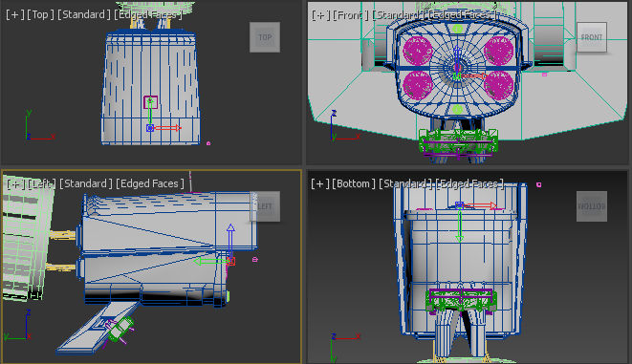632x364 pixels.
Task: Click [Edged Faces] label in the Bottom viewport
Action: click(x=469, y=183)
